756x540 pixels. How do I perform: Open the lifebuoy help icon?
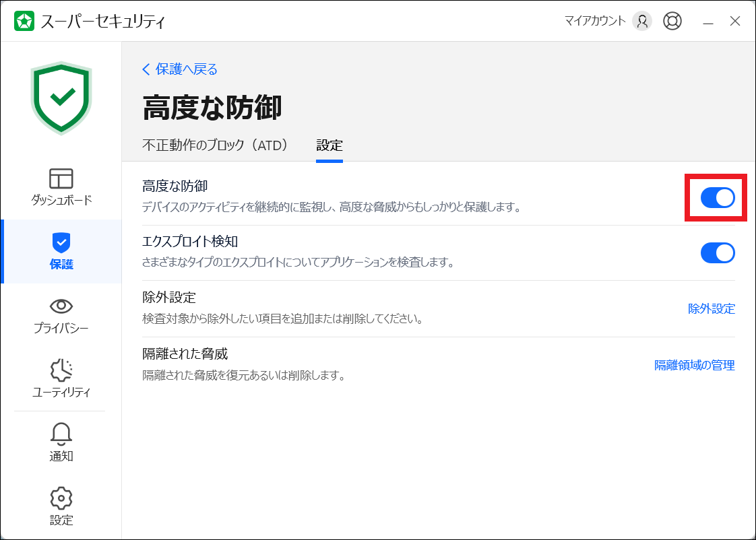click(672, 22)
